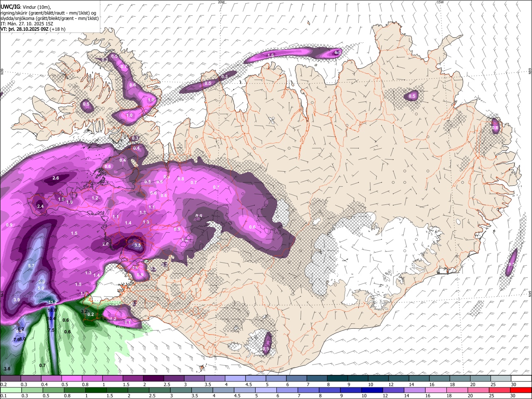The height and width of the screenshot is (399, 532).
Task: Select the rain legend swatch between 14 and 16
Action: (x=415, y=390)
